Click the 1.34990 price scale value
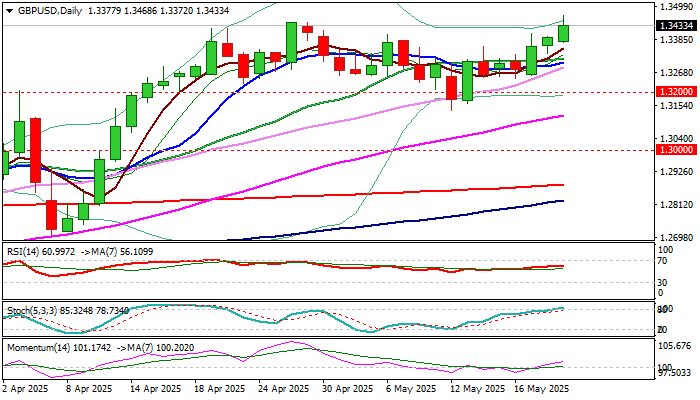700x400 pixels. pos(677,7)
